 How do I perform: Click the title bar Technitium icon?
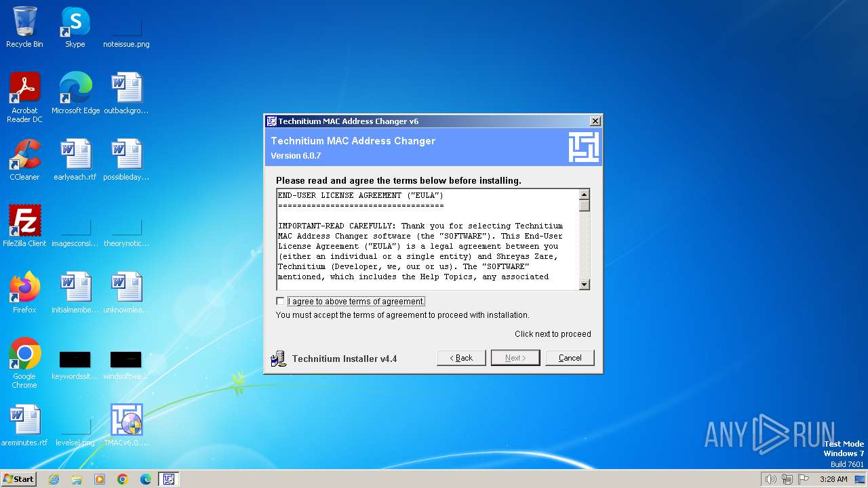pyautogui.click(x=271, y=121)
